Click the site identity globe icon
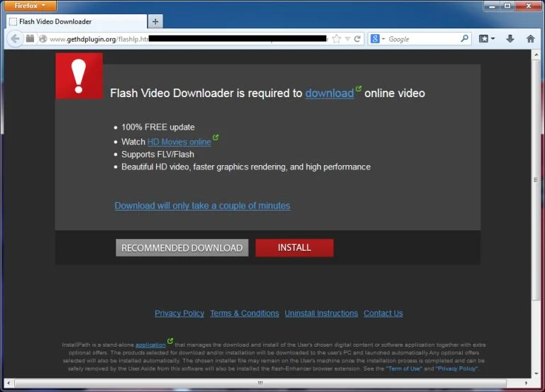This screenshot has width=545, height=392. (43, 39)
